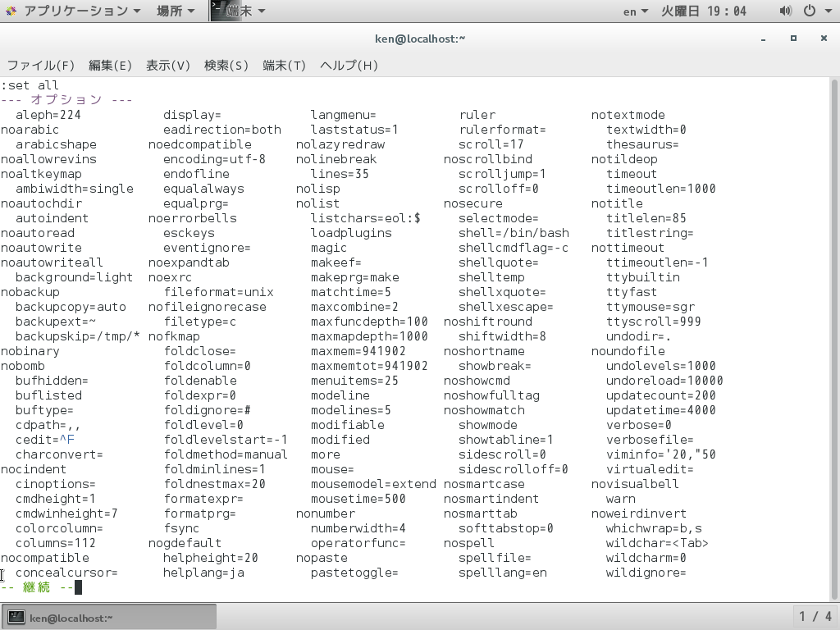Open the 表示(V) menu
840x630 pixels.
click(167, 66)
